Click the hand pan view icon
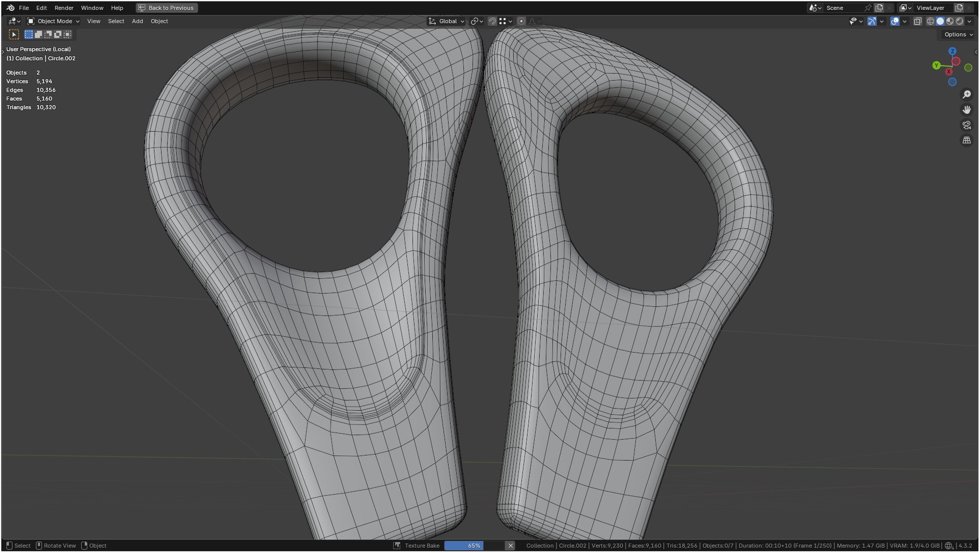The height and width of the screenshot is (553, 980). [x=966, y=110]
